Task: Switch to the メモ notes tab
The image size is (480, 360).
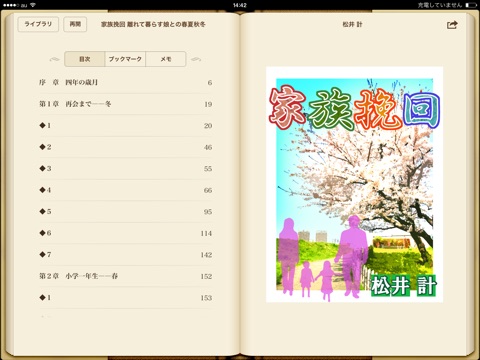Action: (166, 59)
